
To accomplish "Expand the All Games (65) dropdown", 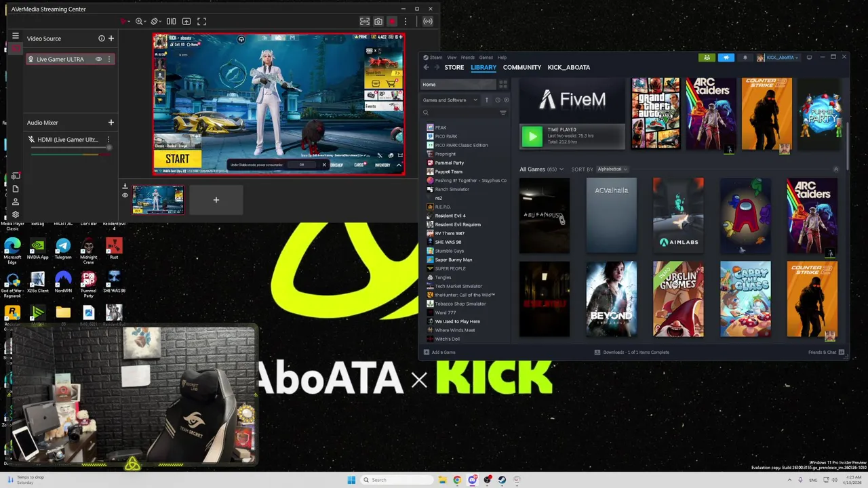I will coord(542,169).
